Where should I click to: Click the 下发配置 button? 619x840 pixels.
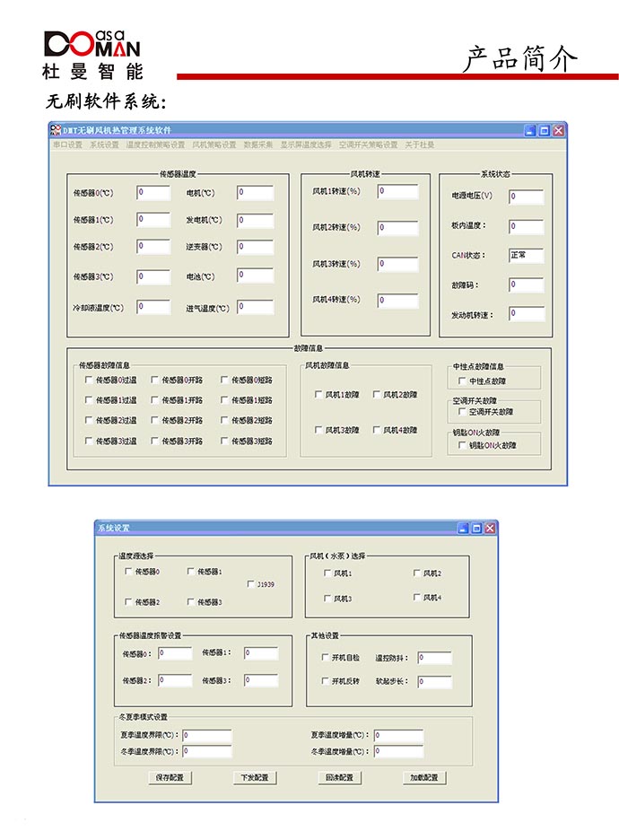255,777
